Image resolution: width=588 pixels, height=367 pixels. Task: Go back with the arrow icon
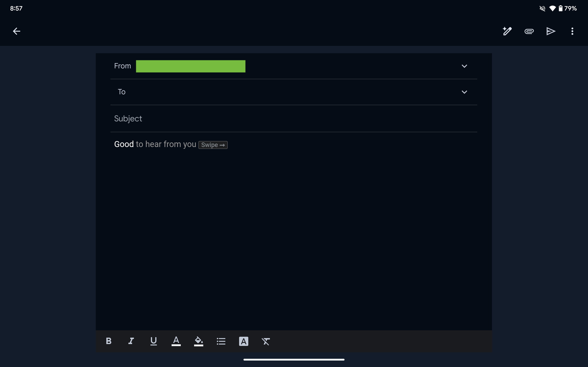(x=17, y=31)
